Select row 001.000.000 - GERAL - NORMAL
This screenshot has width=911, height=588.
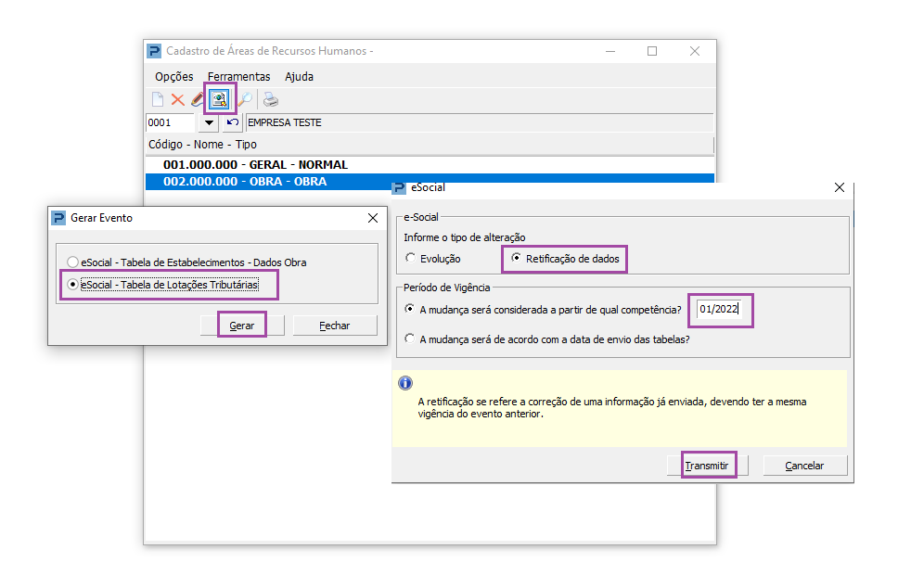[430, 164]
